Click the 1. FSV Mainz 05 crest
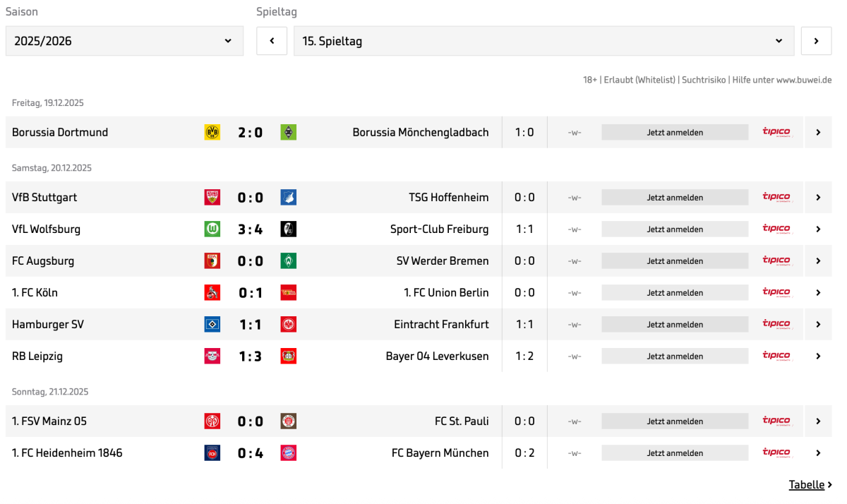 [x=212, y=421]
